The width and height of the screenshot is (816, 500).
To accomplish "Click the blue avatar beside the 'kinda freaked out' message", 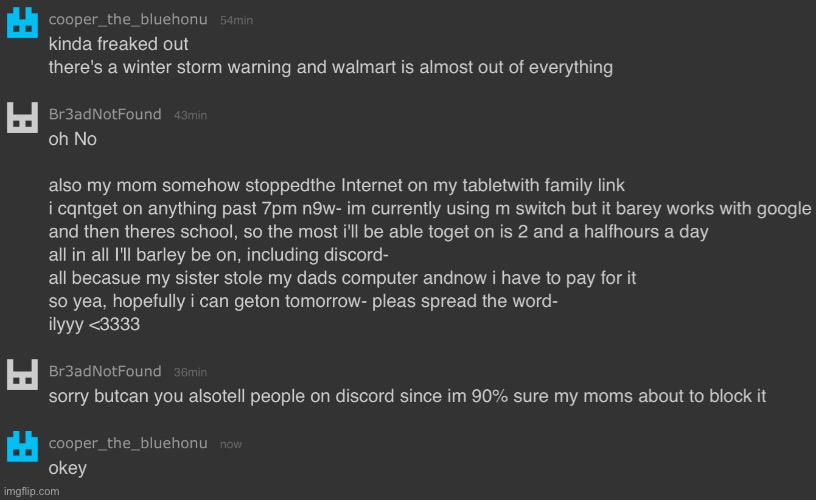I will 22,22.
